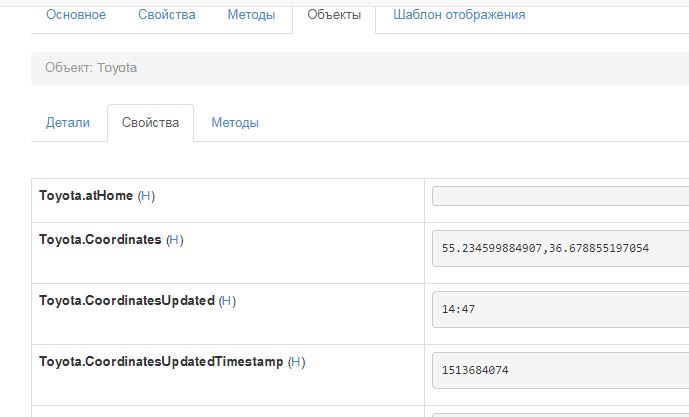Image resolution: width=689 pixels, height=417 pixels.
Task: Open the Основное tab
Action: pyautogui.click(x=76, y=15)
